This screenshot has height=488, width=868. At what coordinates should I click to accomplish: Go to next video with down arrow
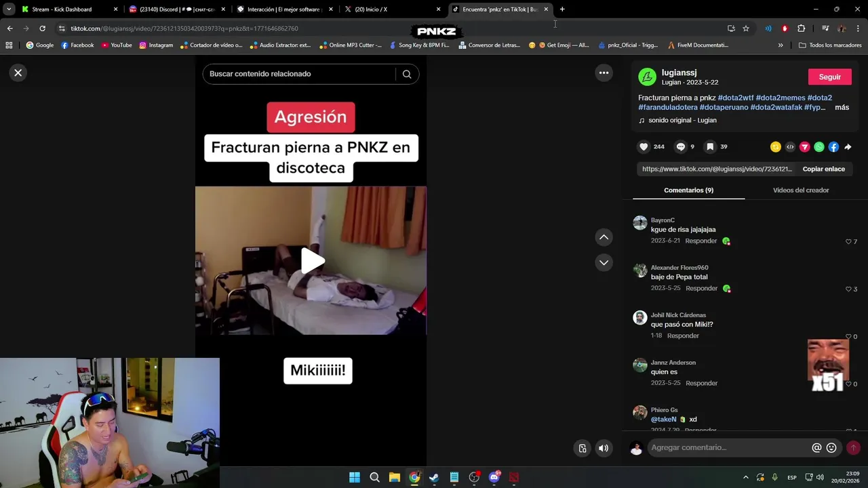tap(604, 262)
